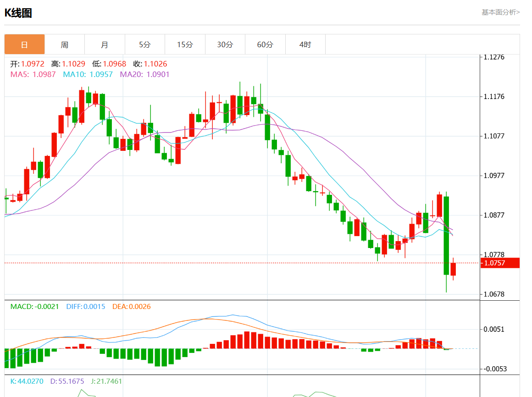Open the 5分 minute chart tab
The height and width of the screenshot is (397, 532).
(x=145, y=44)
